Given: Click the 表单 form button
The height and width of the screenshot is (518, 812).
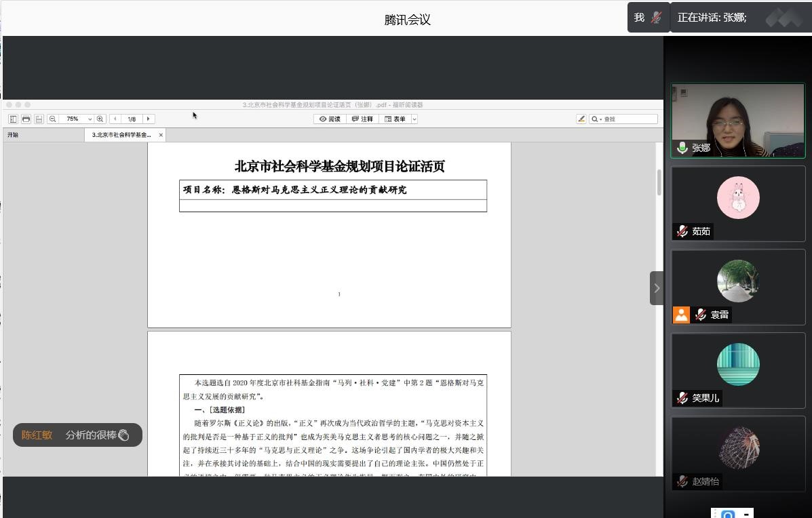Looking at the screenshot, I should coord(395,119).
